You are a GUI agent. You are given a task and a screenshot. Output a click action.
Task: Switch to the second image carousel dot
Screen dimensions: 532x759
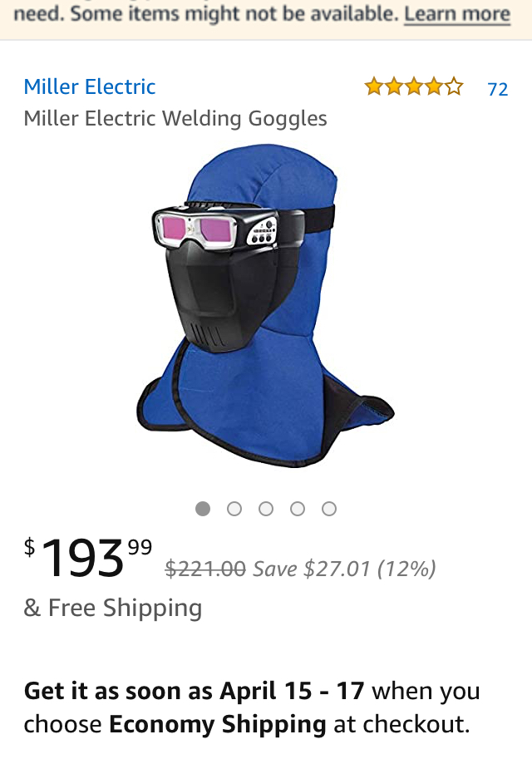(234, 509)
